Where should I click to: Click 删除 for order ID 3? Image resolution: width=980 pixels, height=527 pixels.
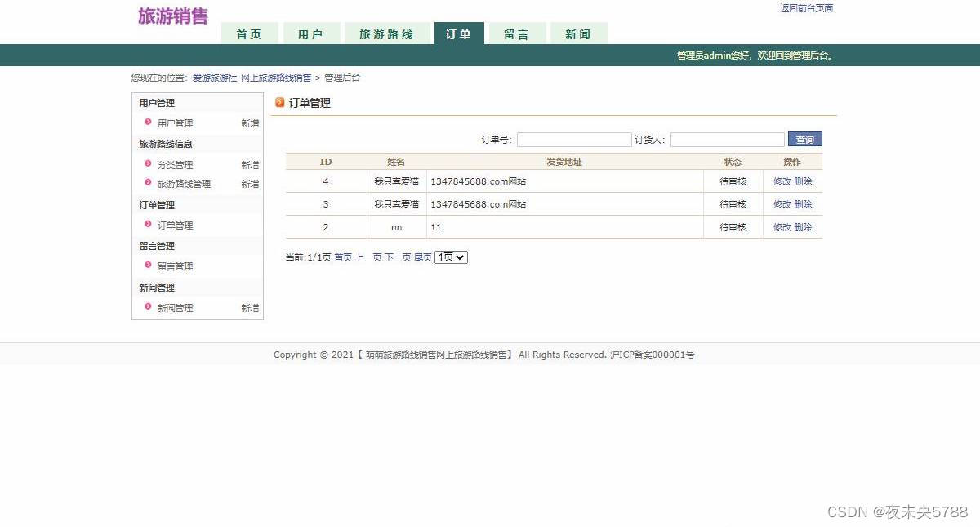803,204
